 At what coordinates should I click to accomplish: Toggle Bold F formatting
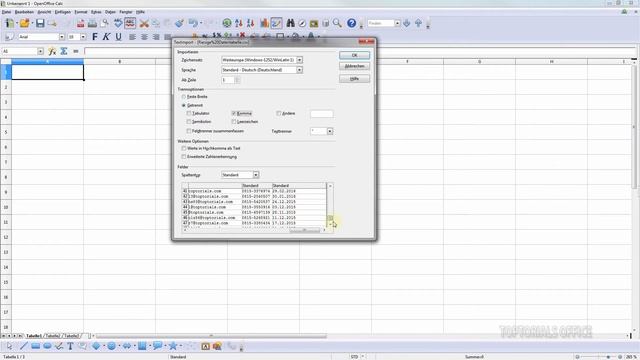[95, 37]
